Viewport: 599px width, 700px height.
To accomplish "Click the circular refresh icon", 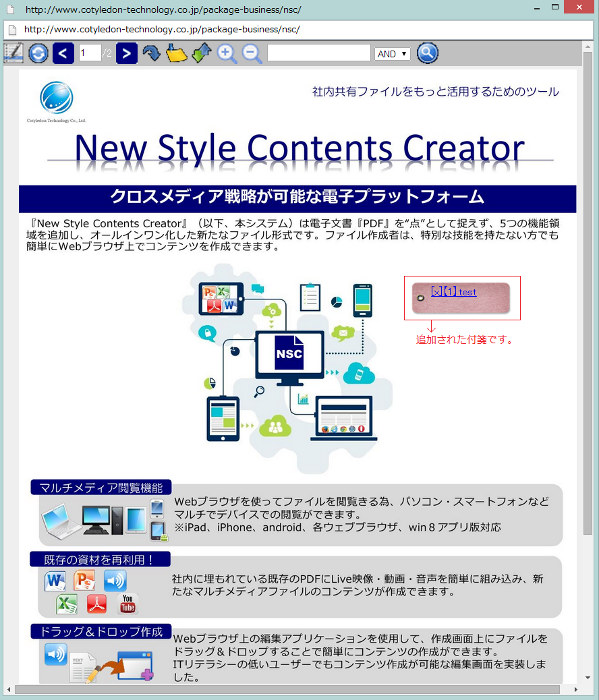I will tap(38, 53).
